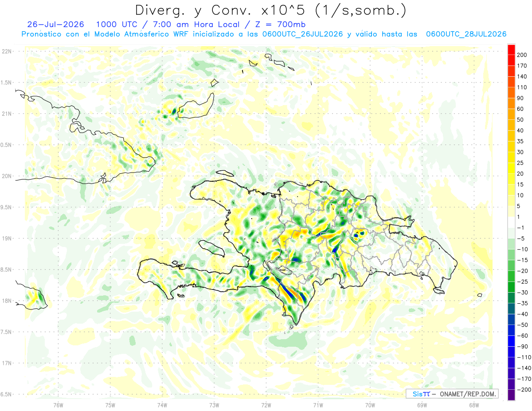Click the "140" positive scale label
532x411 pixels.
click(523, 77)
